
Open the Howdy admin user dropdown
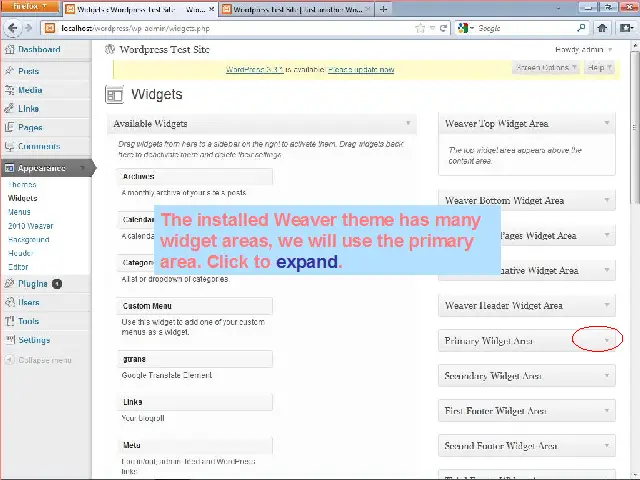click(x=583, y=50)
